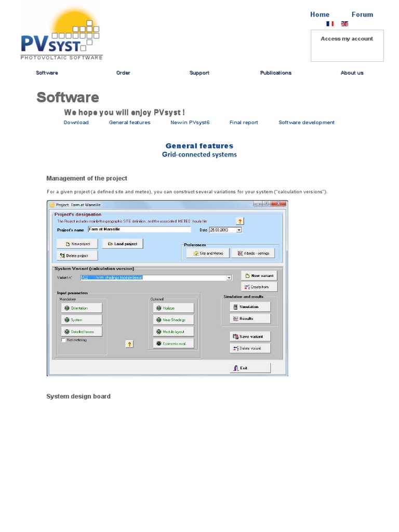Click the Load project button
The image size is (399, 532).
pyautogui.click(x=123, y=244)
